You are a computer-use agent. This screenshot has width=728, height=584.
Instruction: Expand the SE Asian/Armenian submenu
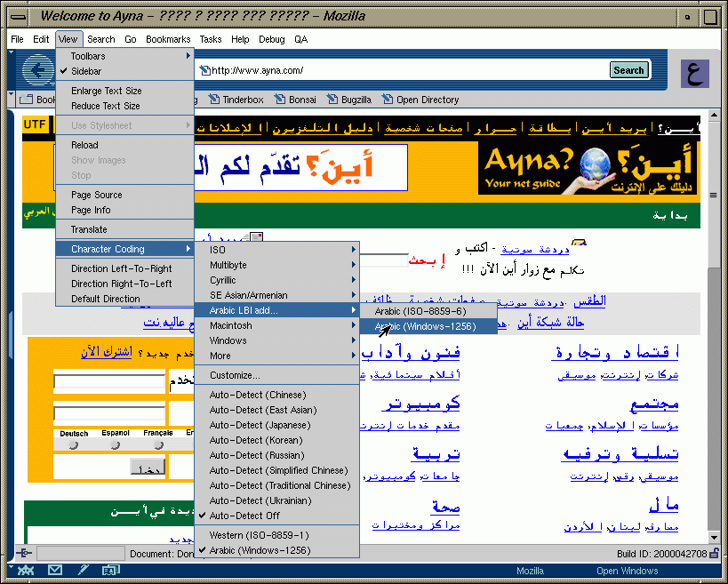[276, 295]
